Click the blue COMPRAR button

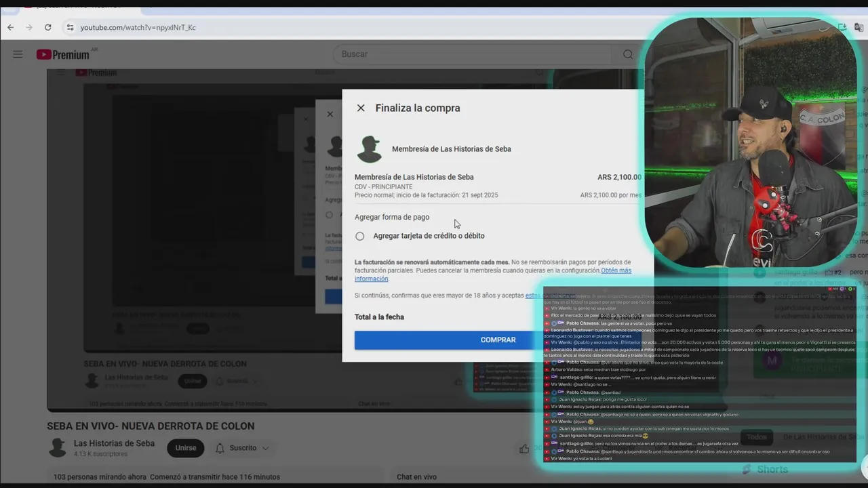[498, 340]
